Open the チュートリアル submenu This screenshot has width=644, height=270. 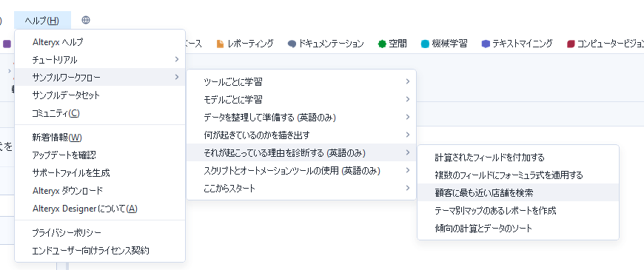tap(100, 59)
